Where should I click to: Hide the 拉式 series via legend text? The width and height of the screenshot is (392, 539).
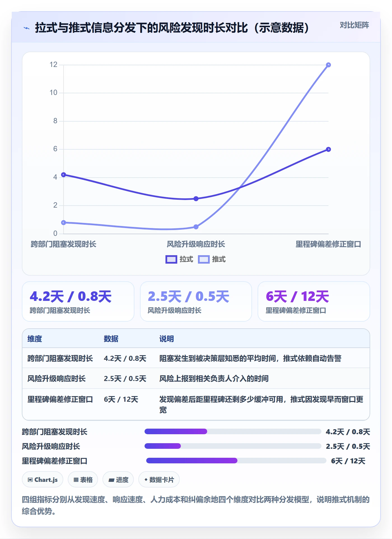point(186,259)
